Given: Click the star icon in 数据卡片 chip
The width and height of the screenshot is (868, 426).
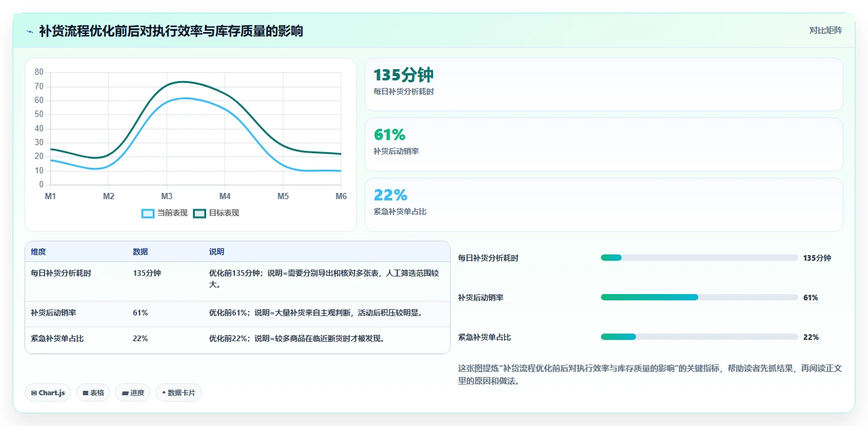Looking at the screenshot, I should click(x=163, y=393).
